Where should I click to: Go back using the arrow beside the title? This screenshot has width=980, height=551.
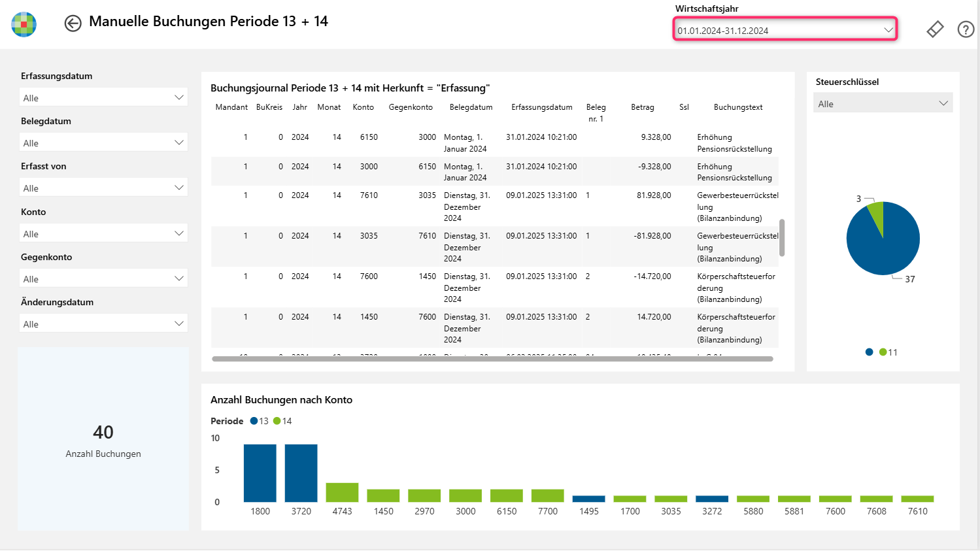[73, 24]
